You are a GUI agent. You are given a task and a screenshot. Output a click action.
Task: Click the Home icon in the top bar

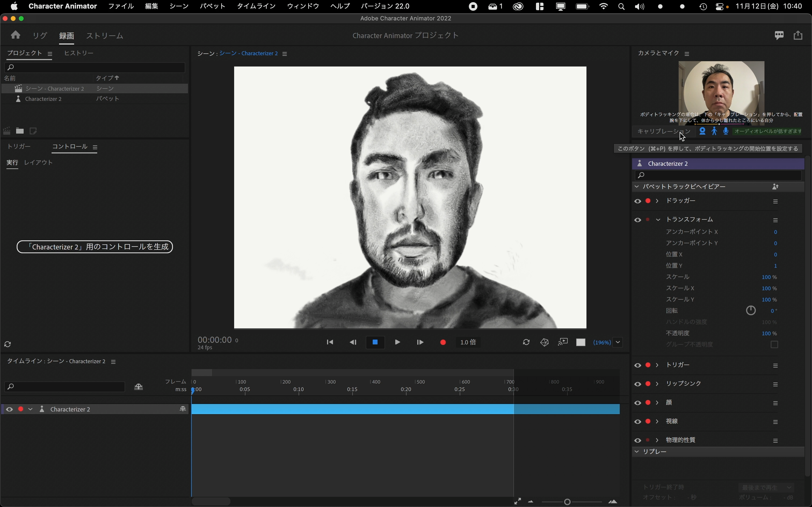tap(15, 35)
